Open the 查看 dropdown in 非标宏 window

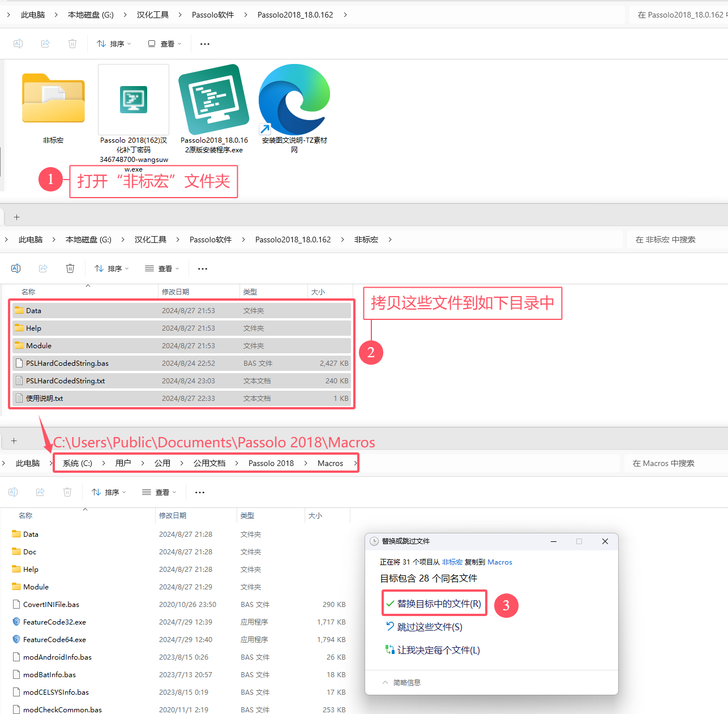coord(162,268)
